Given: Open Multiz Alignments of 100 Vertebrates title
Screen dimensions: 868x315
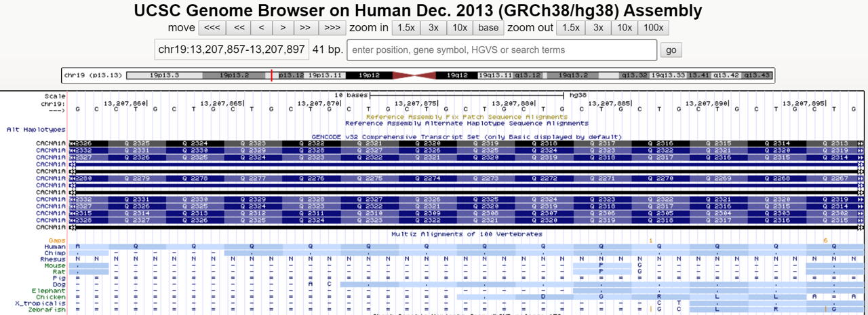Looking at the screenshot, I should tap(467, 234).
